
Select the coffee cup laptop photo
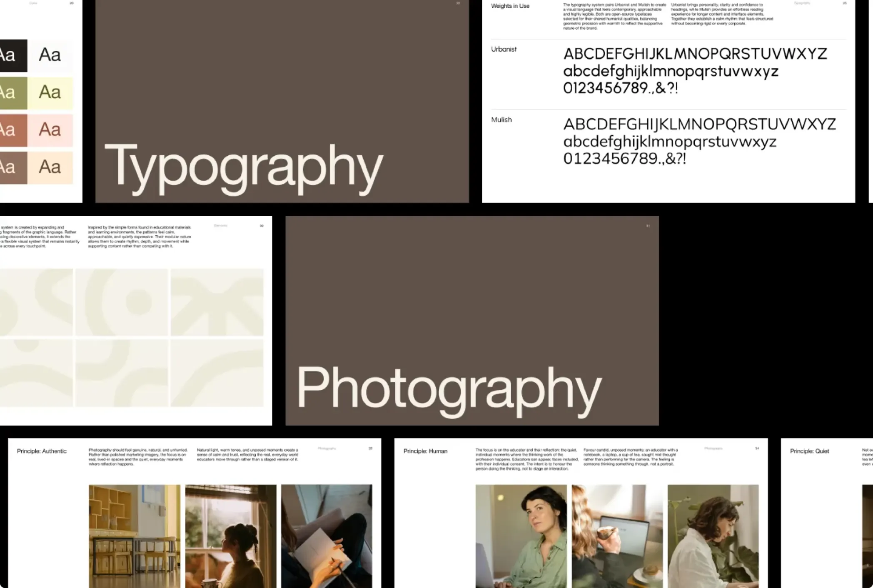pyautogui.click(x=617, y=536)
